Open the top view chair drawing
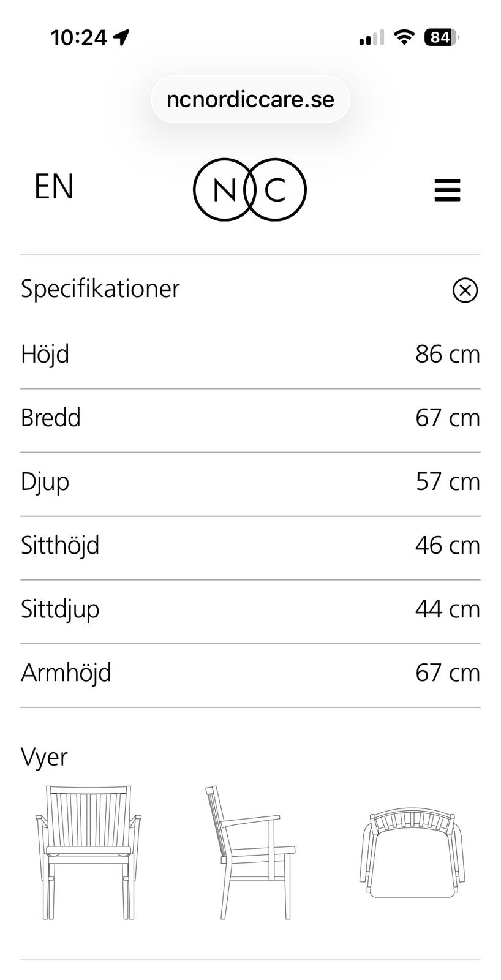Screen dimensions: 501x980 pyautogui.click(x=412, y=852)
